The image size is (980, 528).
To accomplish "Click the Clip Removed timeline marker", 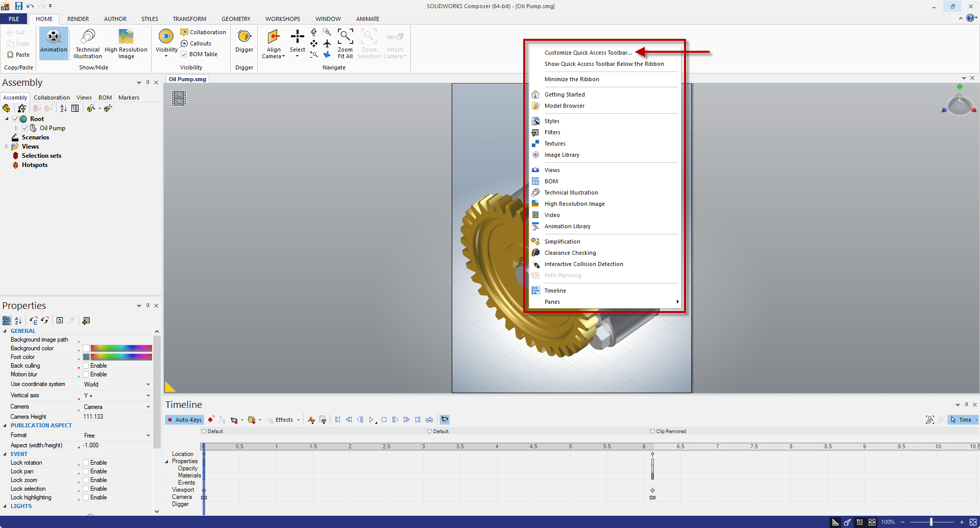I will (x=668, y=431).
